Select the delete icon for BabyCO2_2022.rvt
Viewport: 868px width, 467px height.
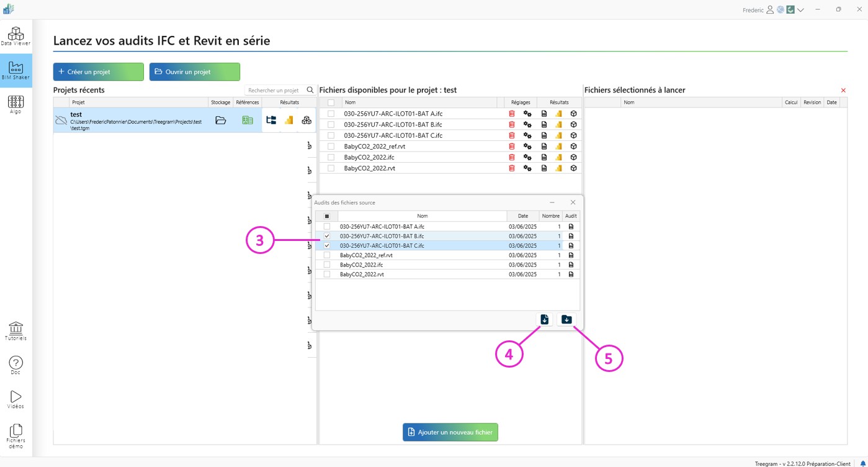[x=511, y=168]
